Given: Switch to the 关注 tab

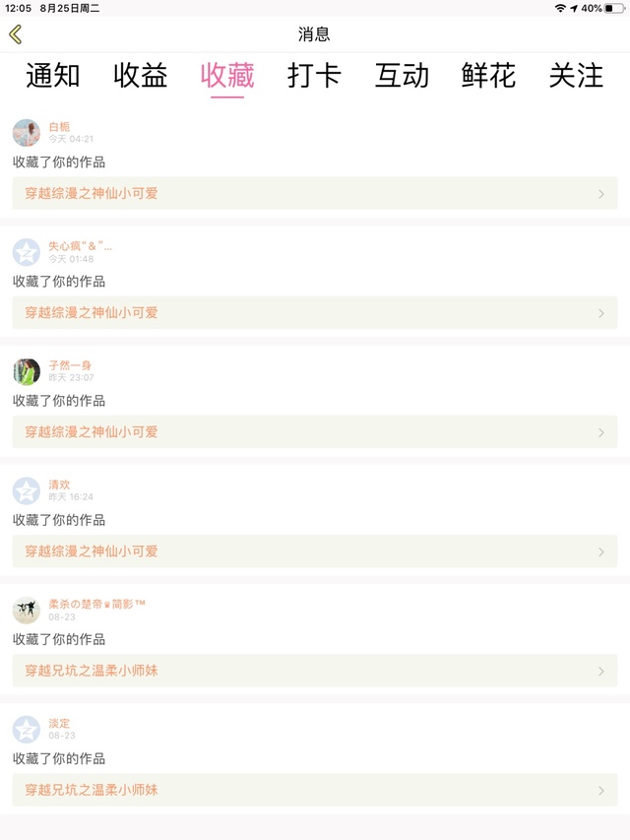Looking at the screenshot, I should coord(576,76).
